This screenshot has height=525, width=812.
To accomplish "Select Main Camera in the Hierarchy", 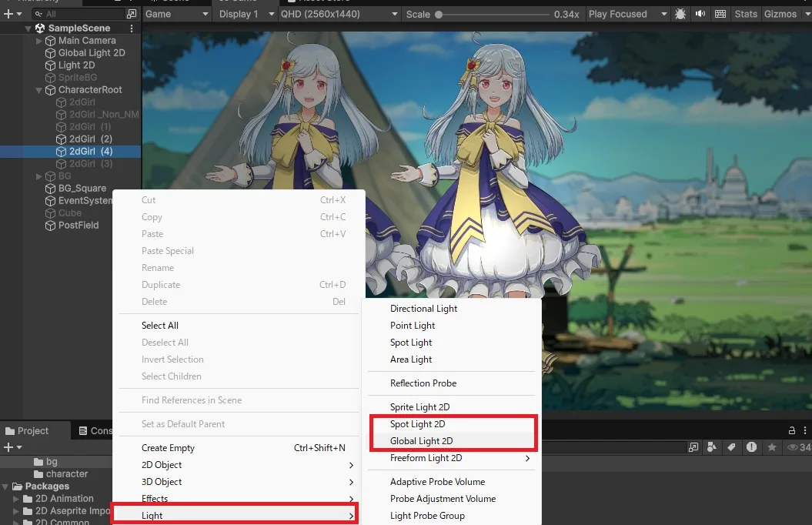I will click(87, 40).
